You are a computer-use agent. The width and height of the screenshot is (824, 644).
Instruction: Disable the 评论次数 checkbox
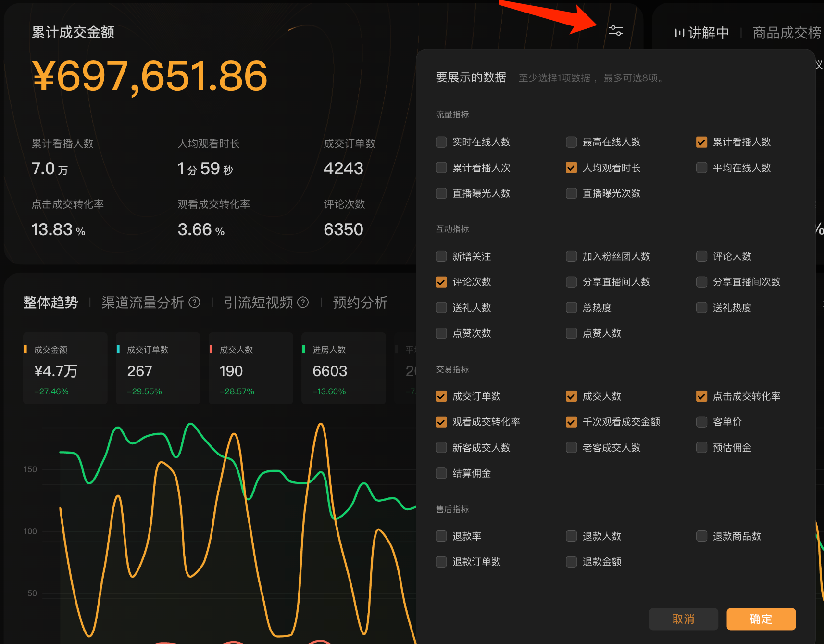pyautogui.click(x=441, y=282)
